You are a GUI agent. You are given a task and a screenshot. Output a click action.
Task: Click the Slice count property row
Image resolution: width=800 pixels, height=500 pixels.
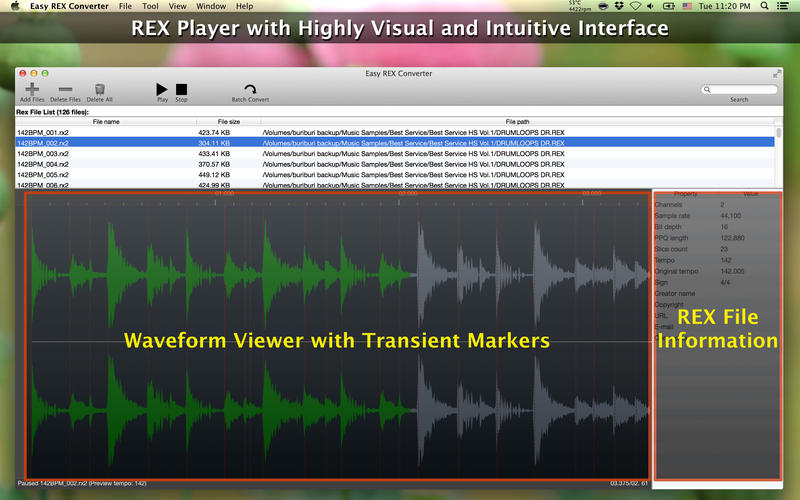(717, 249)
